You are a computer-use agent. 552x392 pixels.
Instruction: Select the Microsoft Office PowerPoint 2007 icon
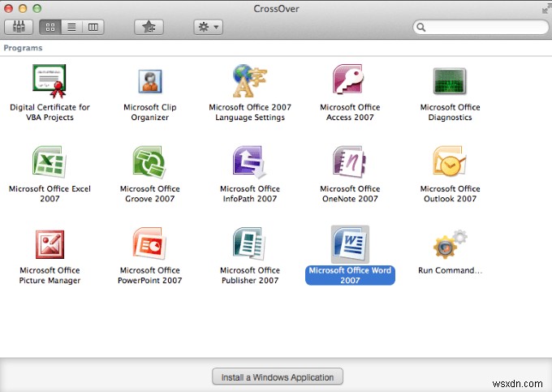[x=149, y=243]
